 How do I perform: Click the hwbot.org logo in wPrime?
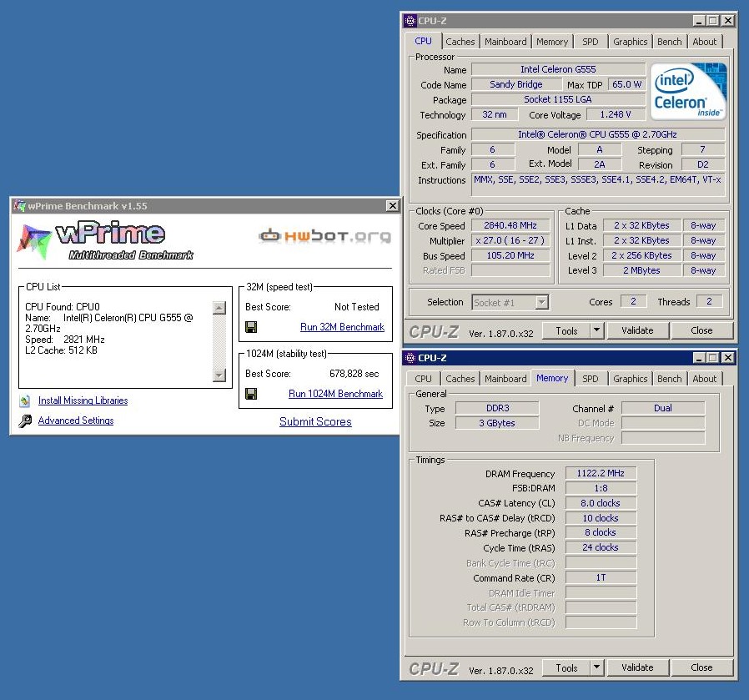pyautogui.click(x=324, y=235)
